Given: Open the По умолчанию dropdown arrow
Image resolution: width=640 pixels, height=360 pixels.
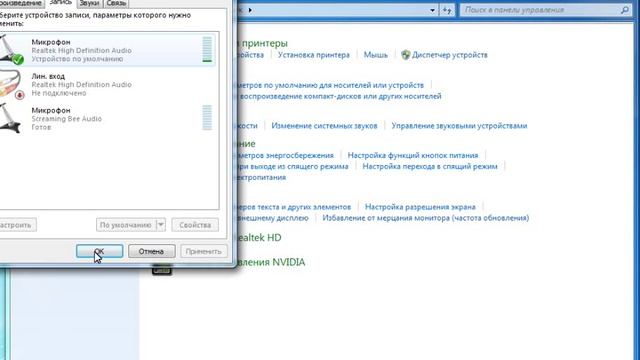Looking at the screenshot, I should click(161, 224).
